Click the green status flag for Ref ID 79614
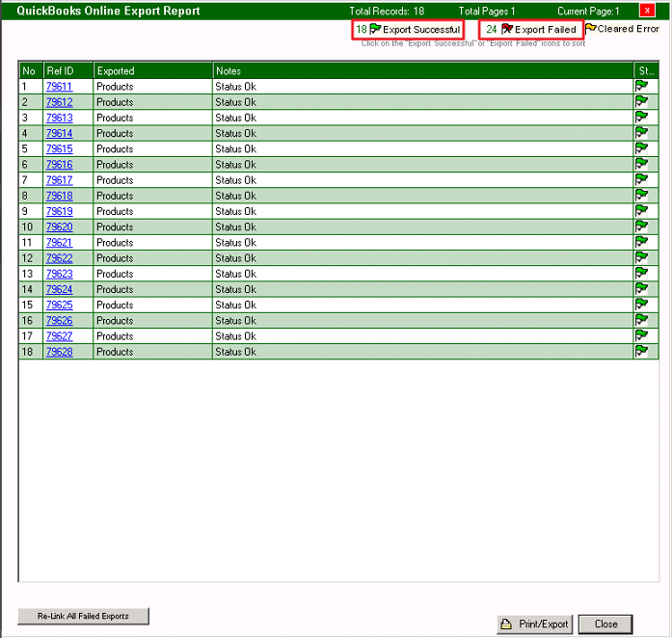This screenshot has width=672, height=638. click(x=641, y=133)
